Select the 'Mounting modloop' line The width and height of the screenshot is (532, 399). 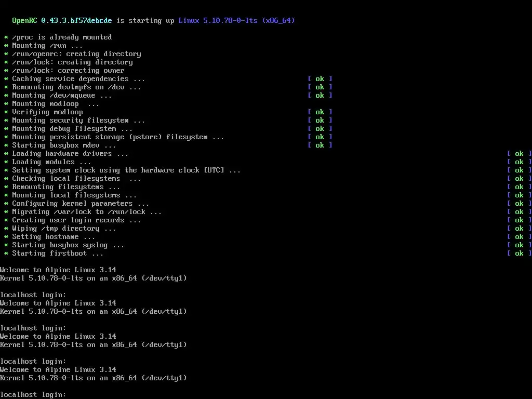coord(56,104)
